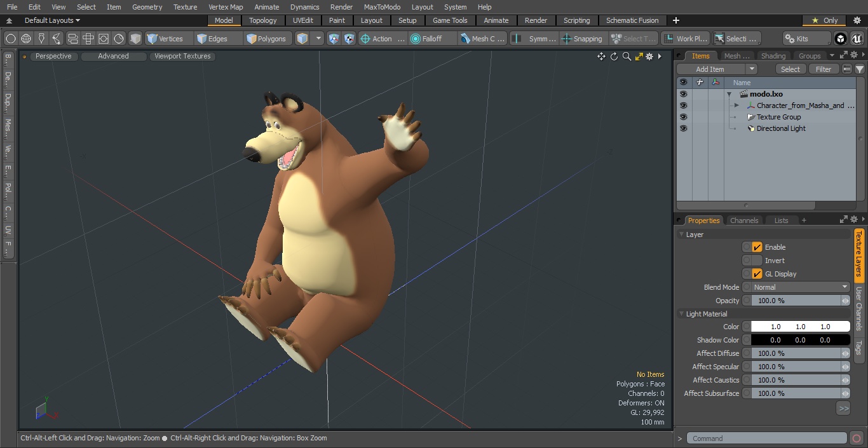868x448 pixels.
Task: Open the MaxToModo menu
Action: click(382, 7)
